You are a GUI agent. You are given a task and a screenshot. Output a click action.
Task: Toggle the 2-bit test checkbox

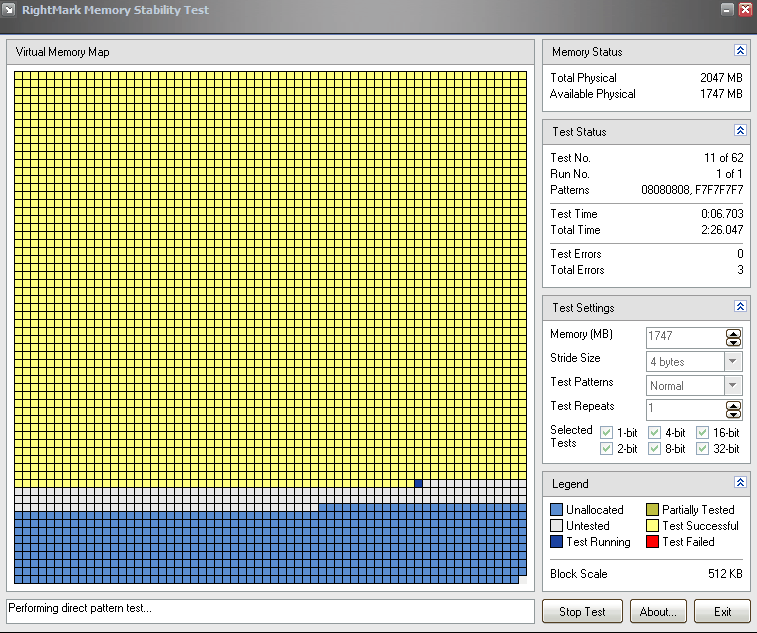tap(606, 449)
